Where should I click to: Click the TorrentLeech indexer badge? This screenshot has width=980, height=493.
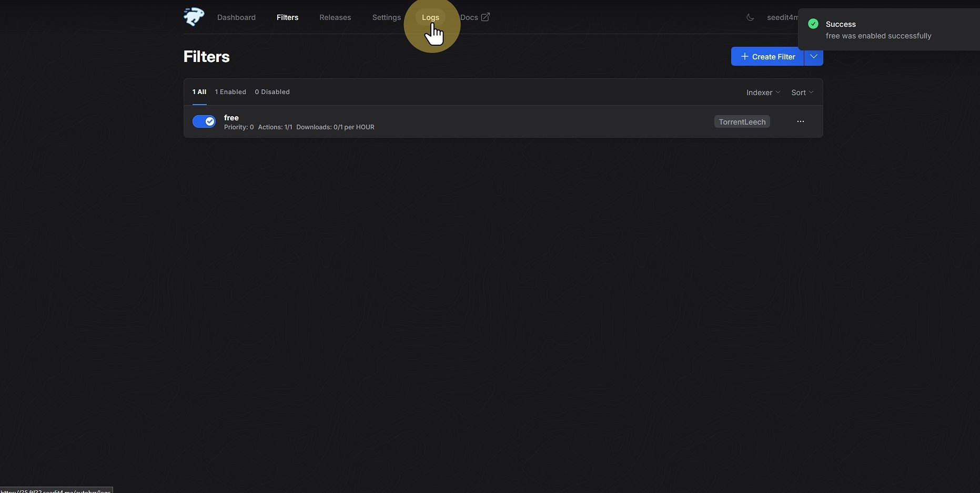pyautogui.click(x=742, y=121)
